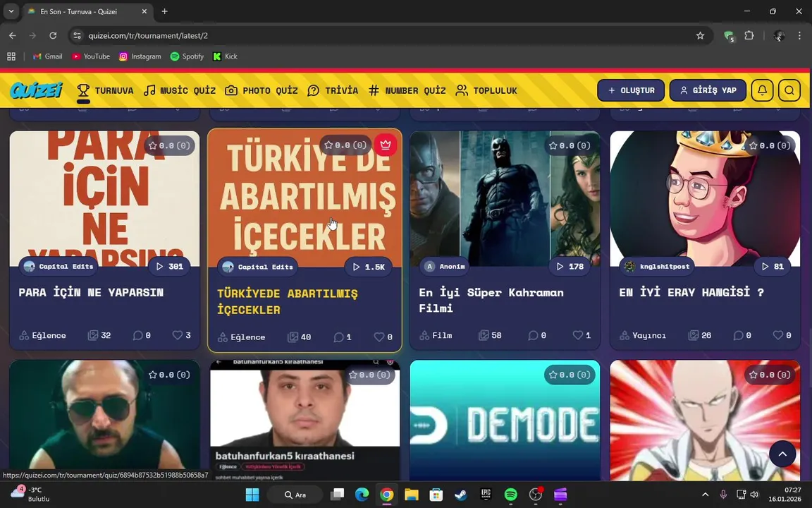Click the author tag knglshitpost

(x=658, y=267)
